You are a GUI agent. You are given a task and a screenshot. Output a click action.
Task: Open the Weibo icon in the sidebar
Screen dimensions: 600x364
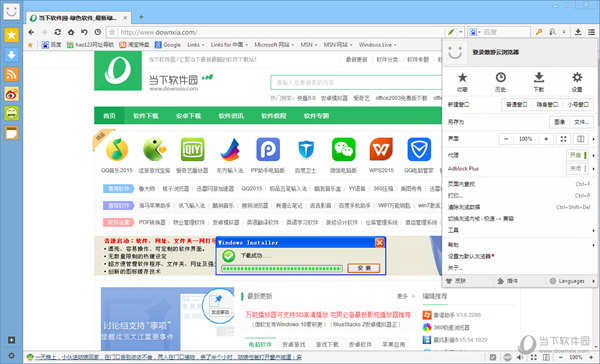pyautogui.click(x=11, y=94)
